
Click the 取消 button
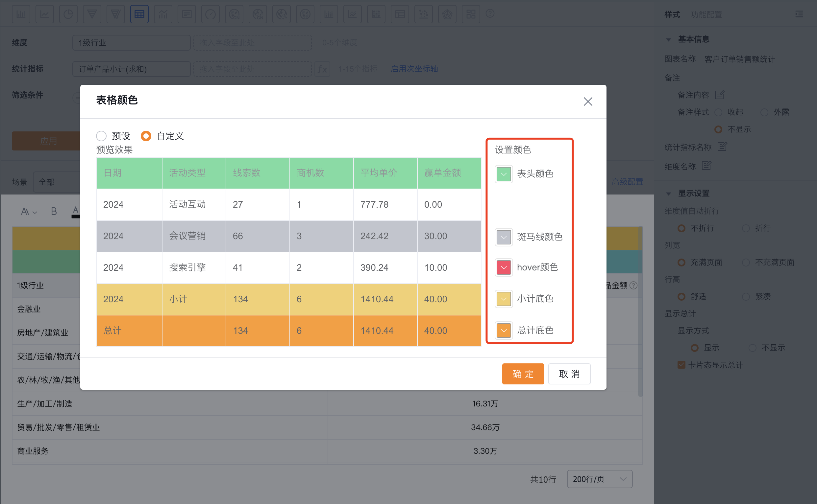pyautogui.click(x=569, y=374)
